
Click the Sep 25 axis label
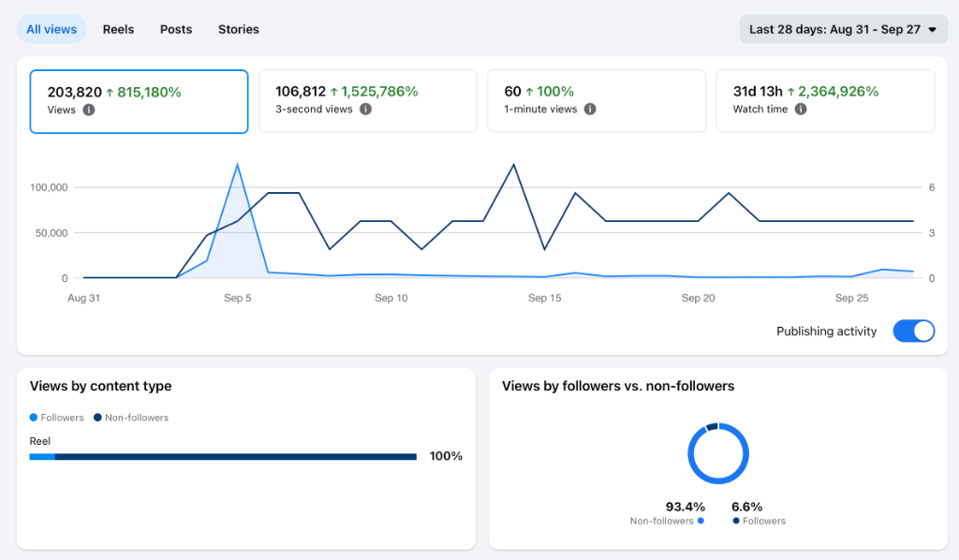[x=851, y=298]
